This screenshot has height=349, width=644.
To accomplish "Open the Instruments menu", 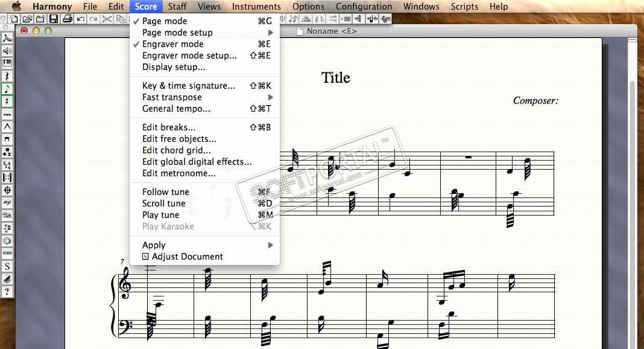I will point(256,7).
